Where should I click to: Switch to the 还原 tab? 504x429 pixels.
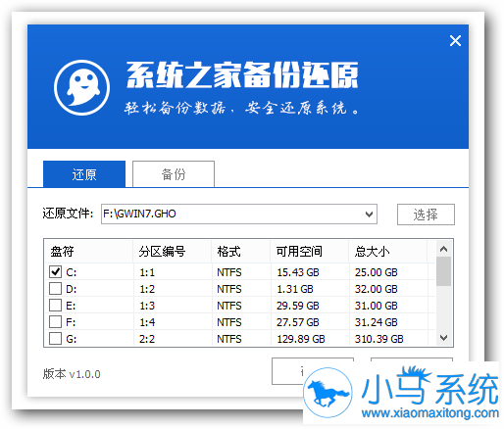(84, 174)
